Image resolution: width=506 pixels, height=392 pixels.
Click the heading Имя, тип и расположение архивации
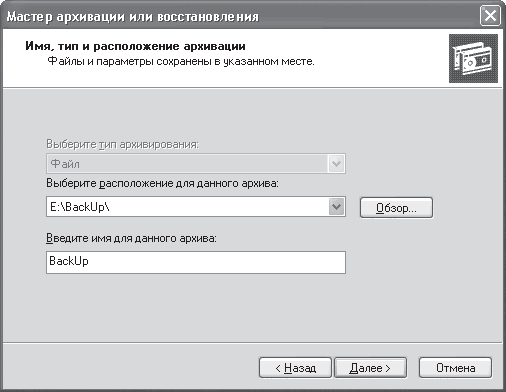click(135, 46)
